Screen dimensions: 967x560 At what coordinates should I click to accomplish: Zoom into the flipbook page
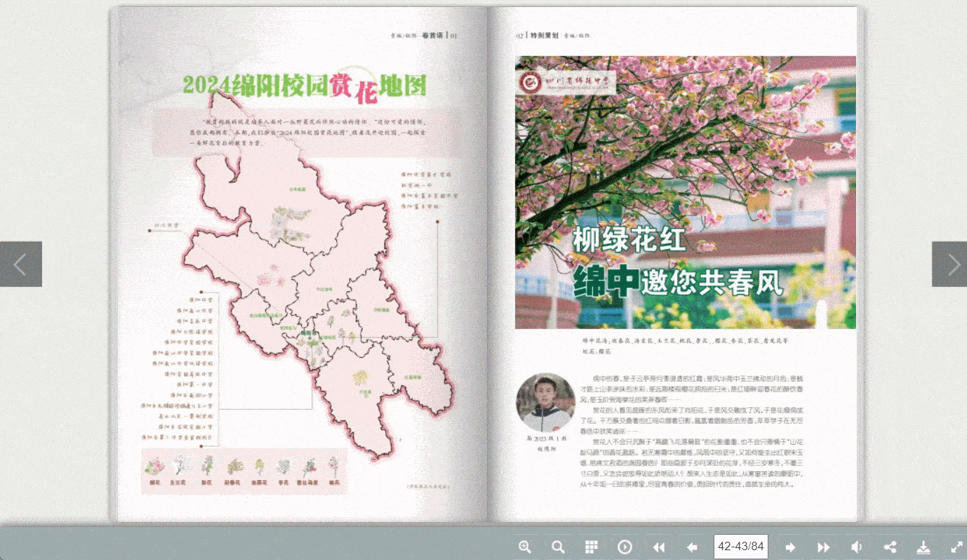click(x=525, y=547)
